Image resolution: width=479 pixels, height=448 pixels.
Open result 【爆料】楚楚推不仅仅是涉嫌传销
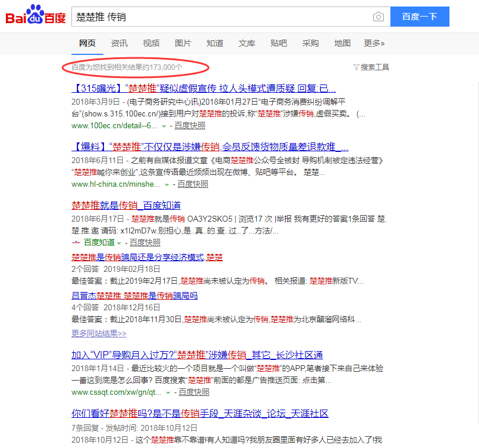(x=210, y=147)
